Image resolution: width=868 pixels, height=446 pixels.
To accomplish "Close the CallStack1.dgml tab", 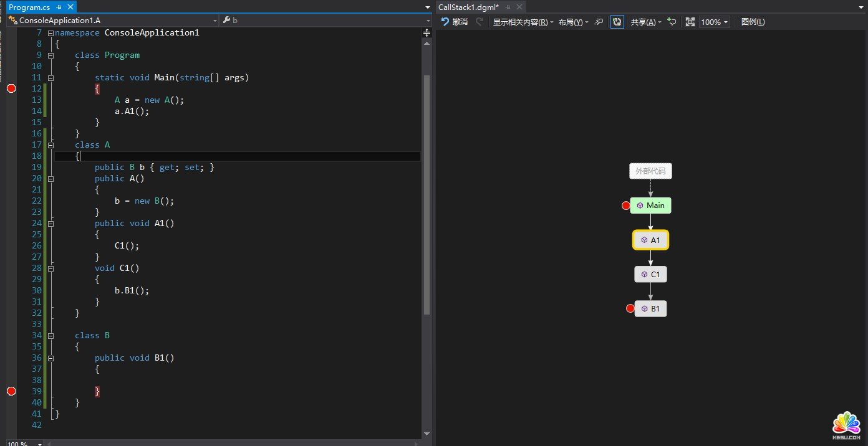I will (x=518, y=7).
